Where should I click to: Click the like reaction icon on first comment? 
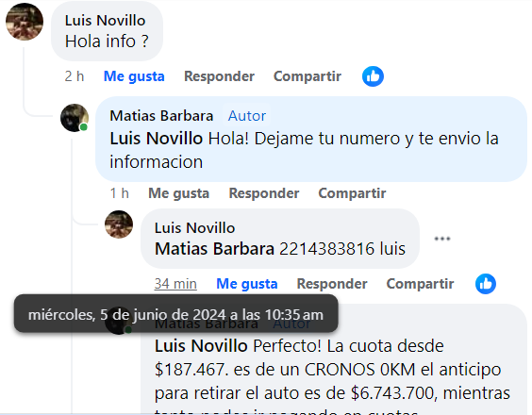pos(373,76)
